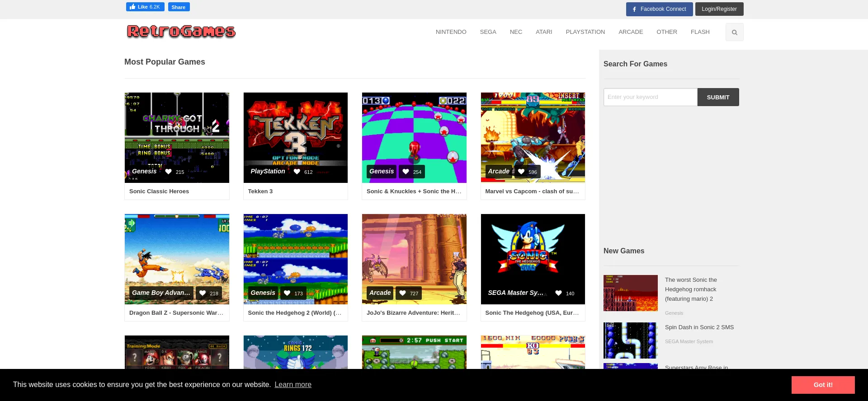The height and width of the screenshot is (401, 868).
Task: Click Spin Dash in Sonic 2 SMS link
Action: tap(699, 327)
